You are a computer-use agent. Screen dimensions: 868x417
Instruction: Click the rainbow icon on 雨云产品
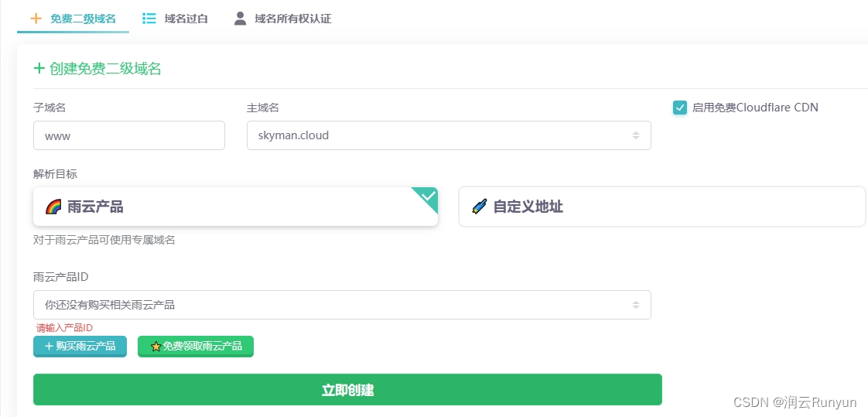[53, 207]
